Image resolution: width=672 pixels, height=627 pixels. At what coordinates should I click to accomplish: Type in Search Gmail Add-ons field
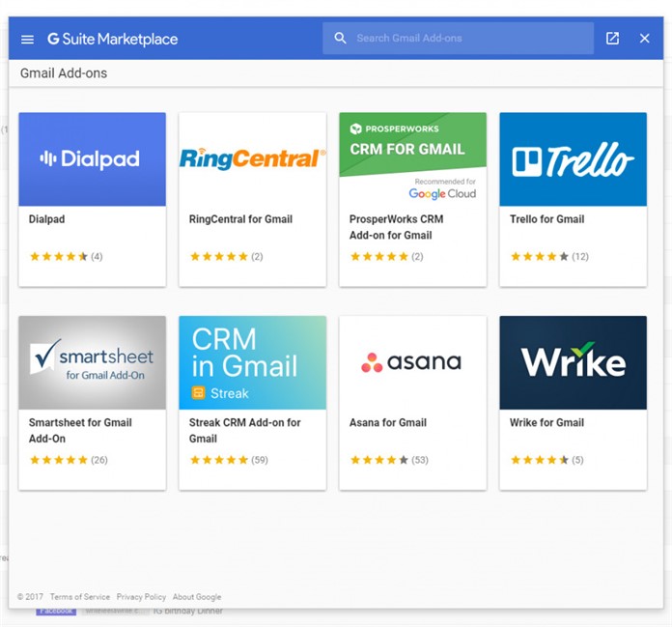coord(468,39)
